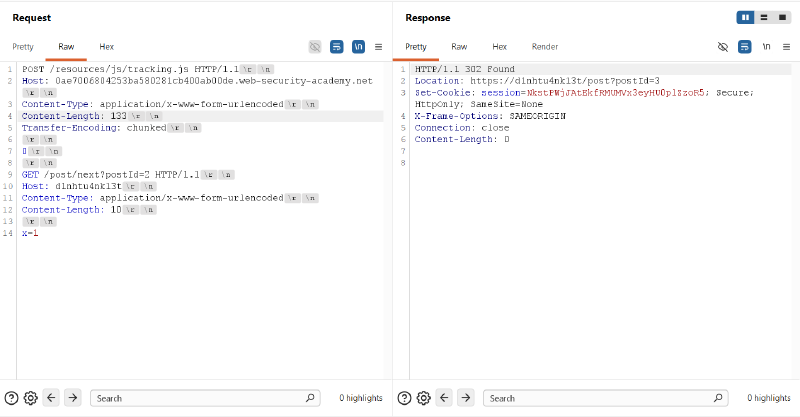Open help icon under Request panel
800x417 pixels.
[11, 398]
